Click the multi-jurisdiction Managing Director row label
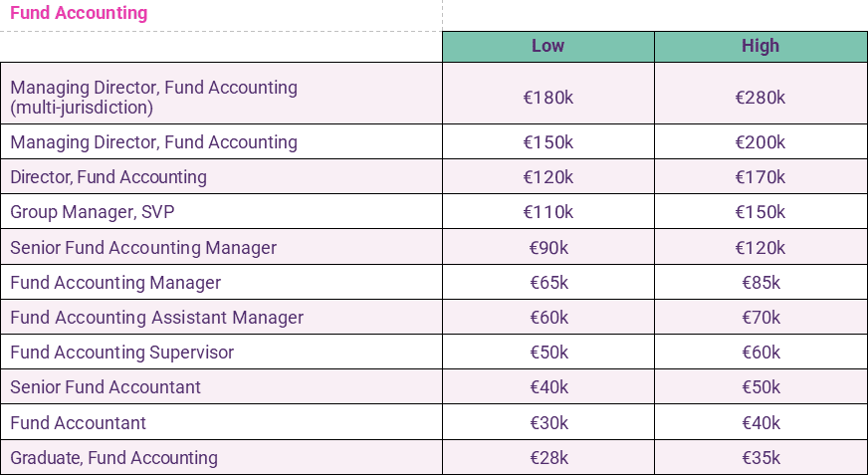The width and height of the screenshot is (868, 475). coord(153,97)
